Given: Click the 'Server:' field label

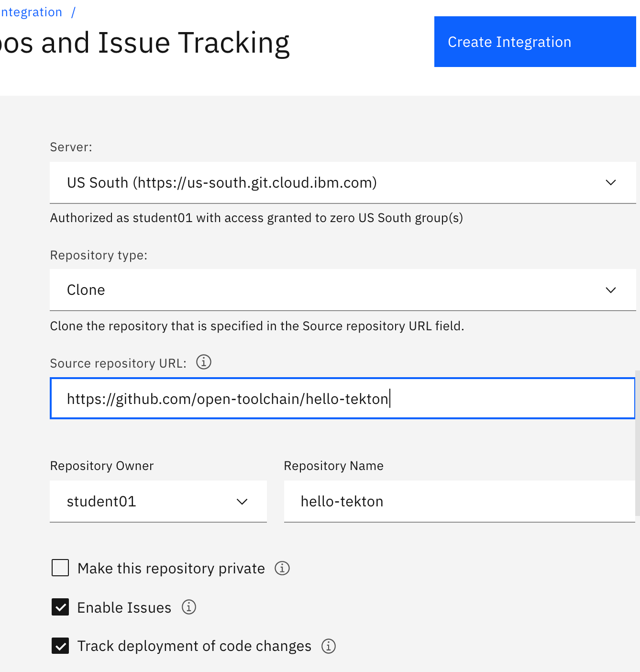Looking at the screenshot, I should [x=71, y=147].
